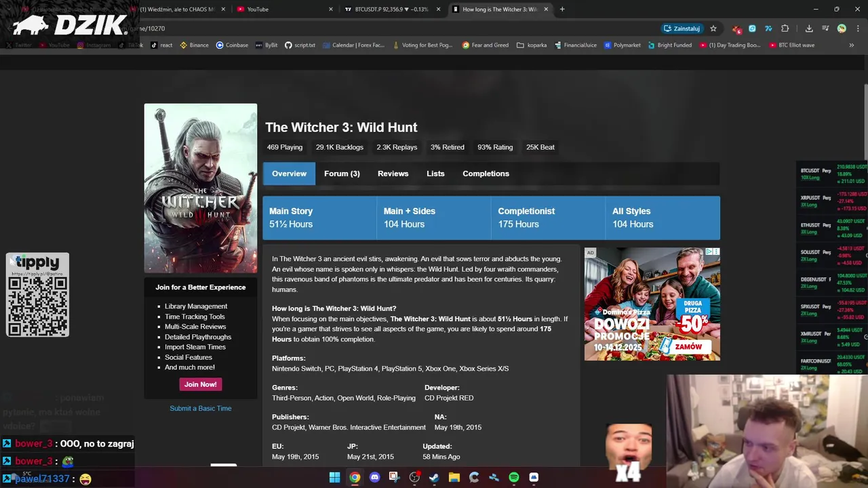Click the Join Now! button
Image resolution: width=868 pixels, height=488 pixels.
[x=201, y=384]
